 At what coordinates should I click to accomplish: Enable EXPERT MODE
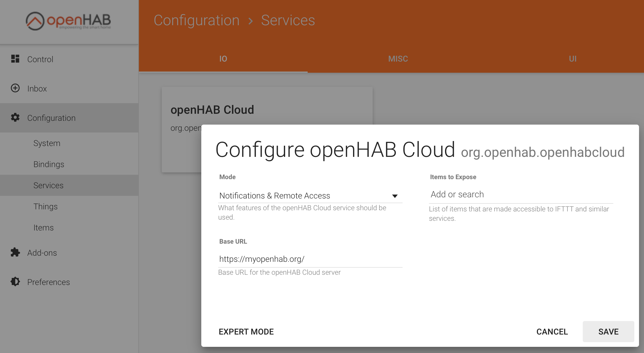coord(246,332)
